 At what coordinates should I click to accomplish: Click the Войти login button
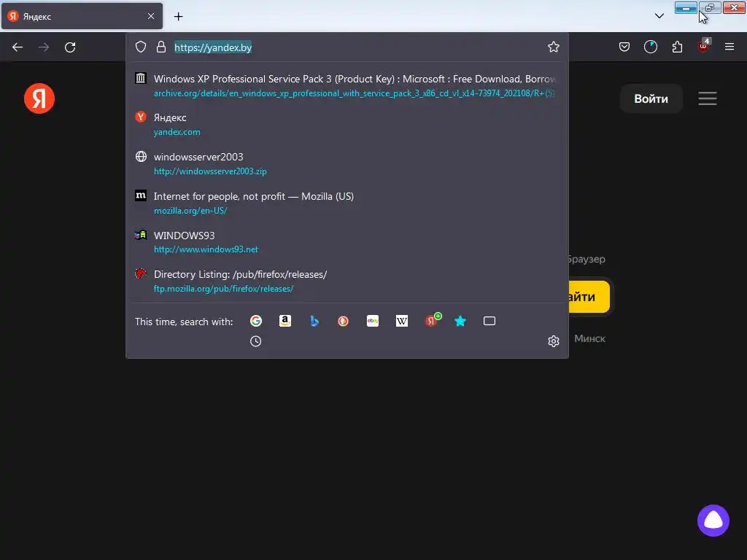pyautogui.click(x=651, y=98)
